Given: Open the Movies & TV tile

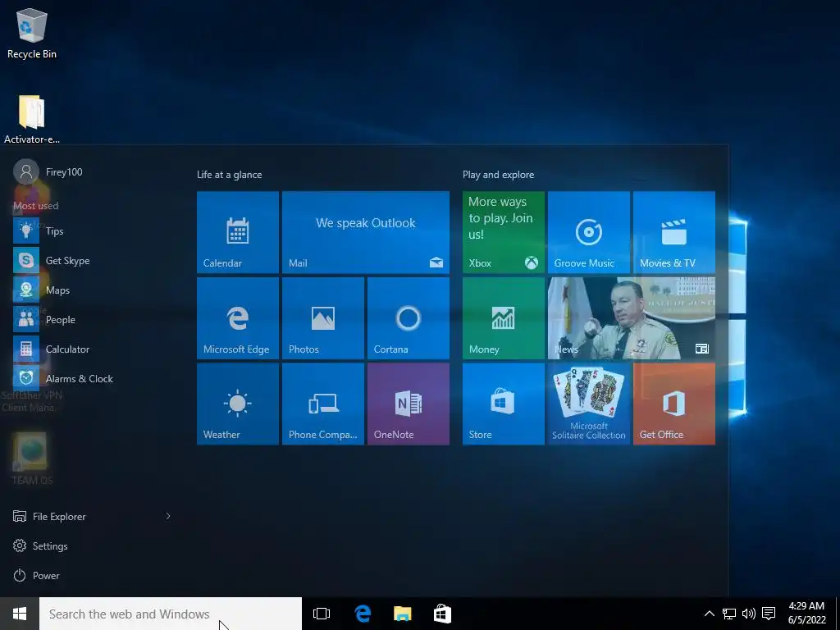Looking at the screenshot, I should (x=674, y=232).
